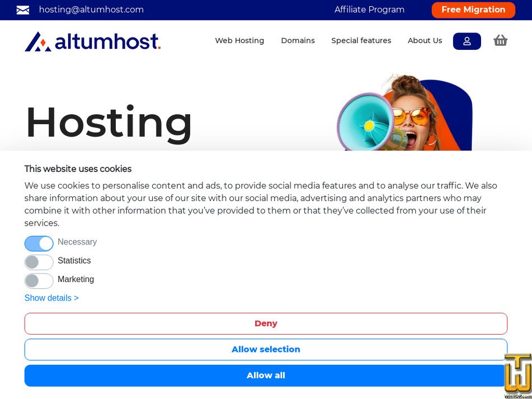Image resolution: width=532 pixels, height=399 pixels.
Task: Click the Allow all button
Action: [266, 375]
